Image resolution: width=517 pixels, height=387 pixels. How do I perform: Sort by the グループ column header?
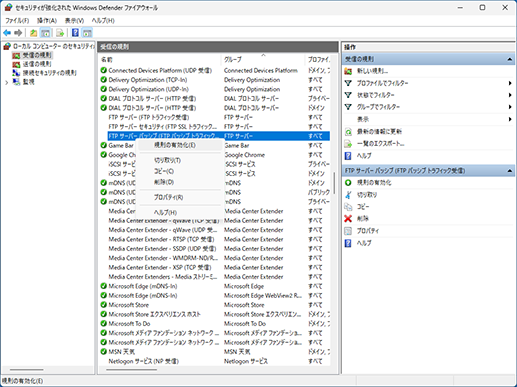point(263,59)
